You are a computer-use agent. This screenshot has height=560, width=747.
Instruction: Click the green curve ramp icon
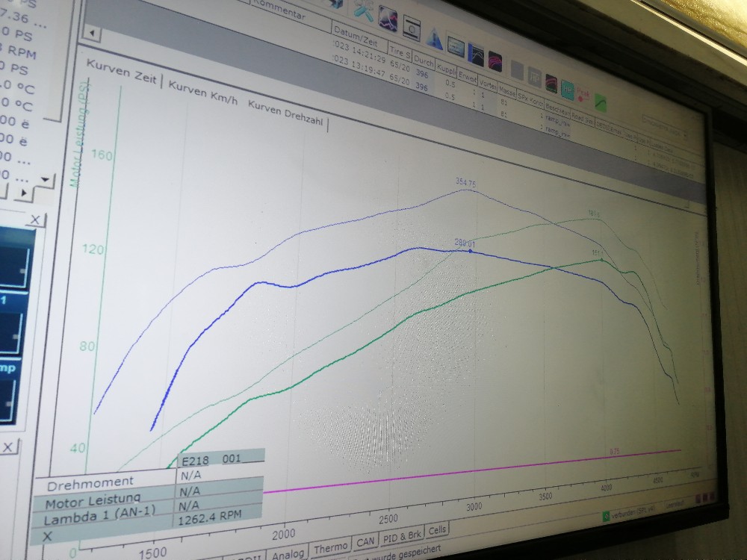(x=599, y=103)
